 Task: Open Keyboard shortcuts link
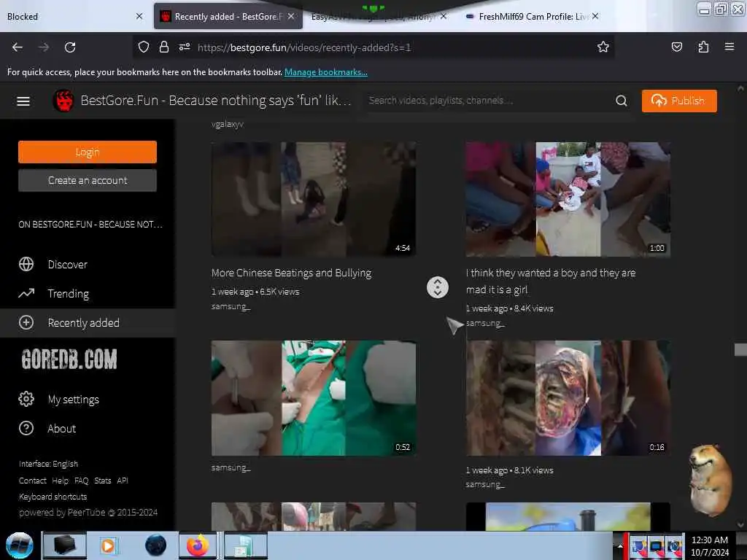[x=53, y=496]
